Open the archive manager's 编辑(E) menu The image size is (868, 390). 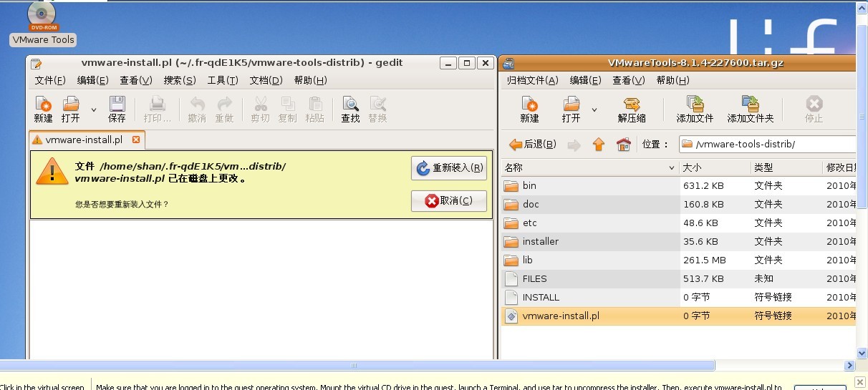(x=586, y=80)
